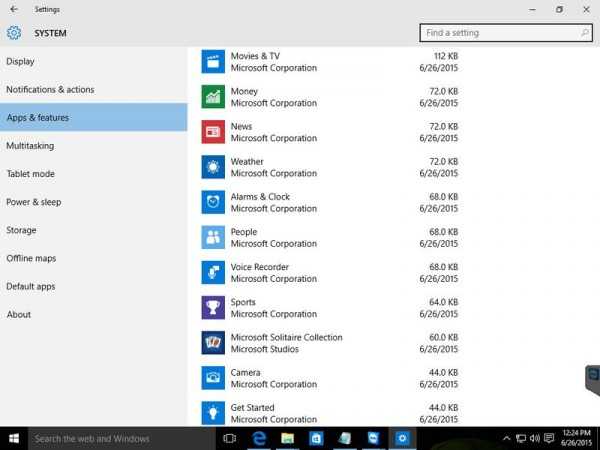Click the Search the web and Windows box
Screen dimensions: 600x450
[122, 439]
